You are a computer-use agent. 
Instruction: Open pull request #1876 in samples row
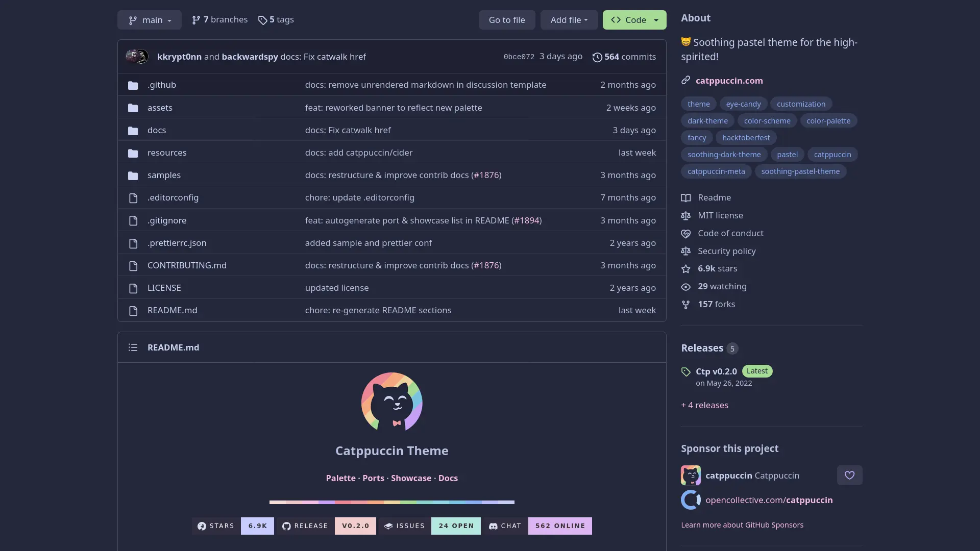(486, 175)
